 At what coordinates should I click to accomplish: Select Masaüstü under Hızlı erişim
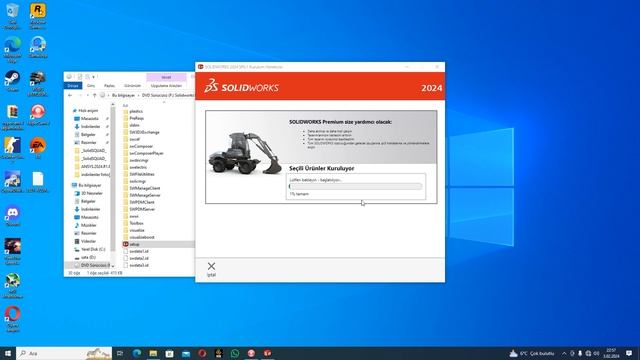(x=89, y=118)
